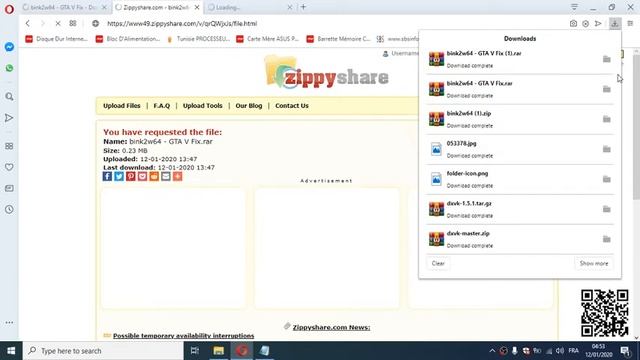The width and height of the screenshot is (640, 360).
Task: Open sidebar three-dots setup menu
Action: [9, 322]
